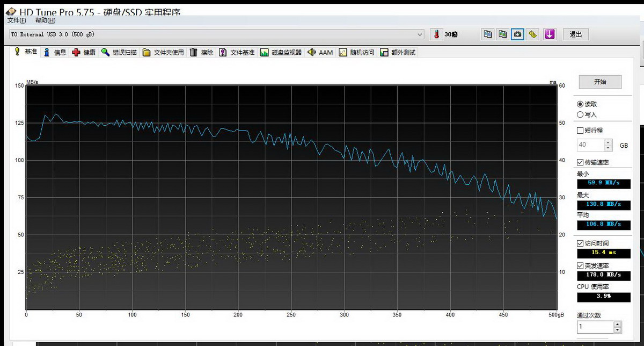Screen dimensions: 644x346
Task: Open the 帮助 (Help) menu
Action: tap(45, 20)
